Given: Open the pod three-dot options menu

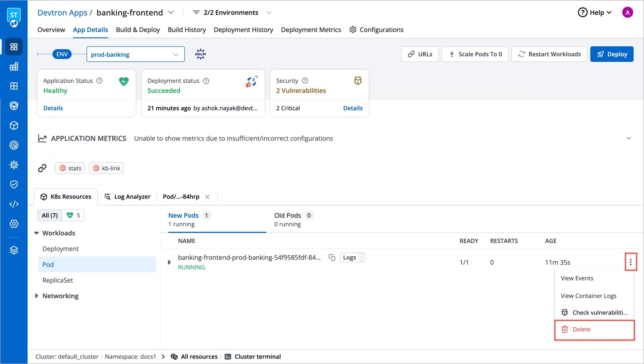Looking at the screenshot, I should tap(630, 262).
